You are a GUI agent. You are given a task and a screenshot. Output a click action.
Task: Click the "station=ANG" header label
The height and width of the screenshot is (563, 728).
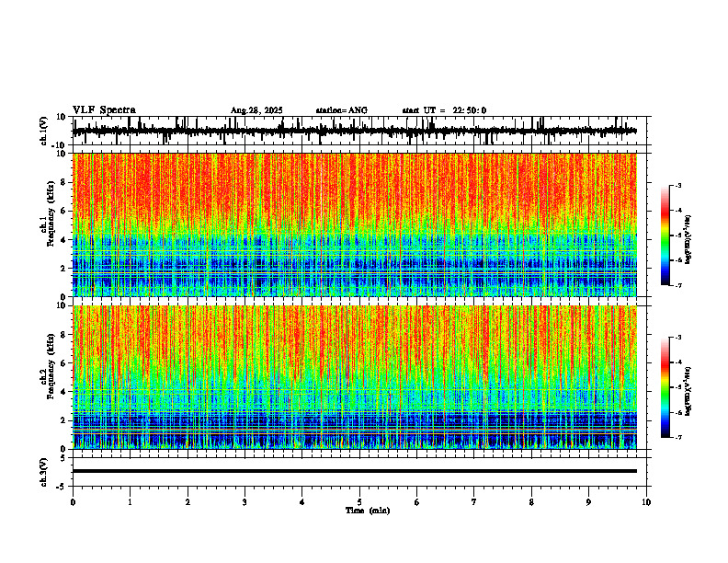[341, 110]
